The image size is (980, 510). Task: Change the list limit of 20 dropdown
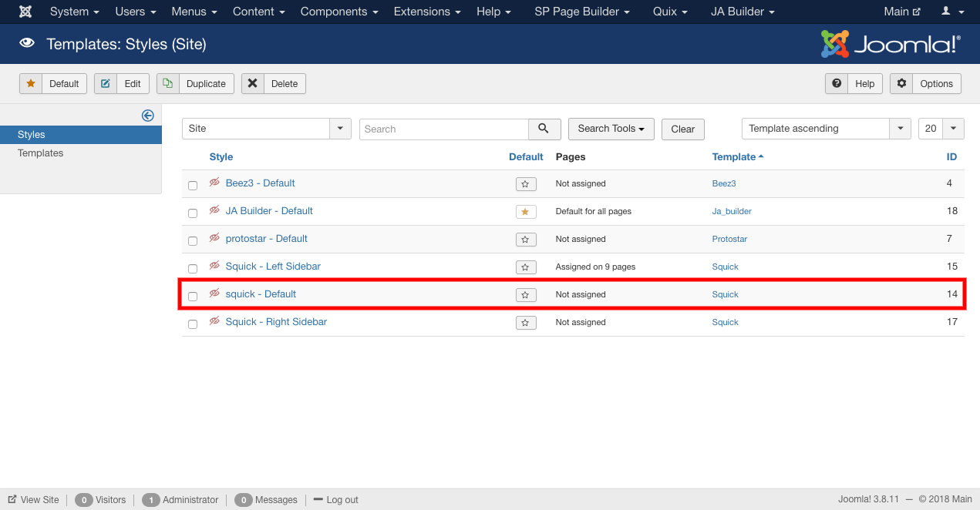pos(941,129)
